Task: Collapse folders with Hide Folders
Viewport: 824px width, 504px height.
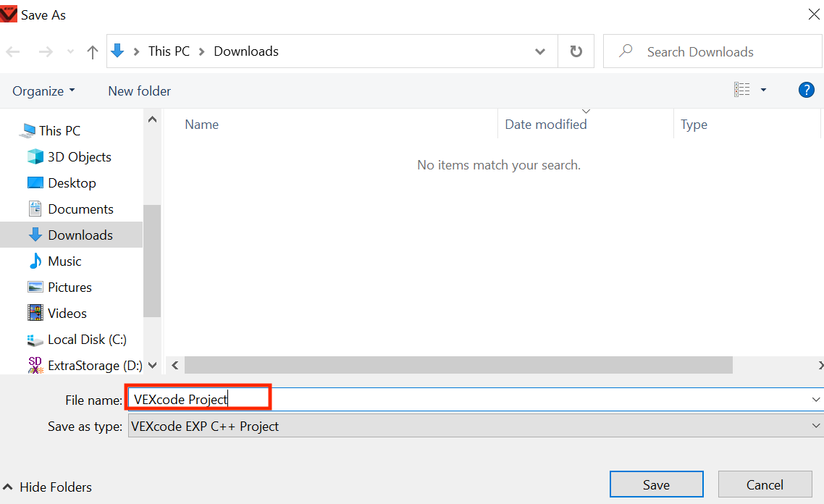Action: click(x=48, y=487)
